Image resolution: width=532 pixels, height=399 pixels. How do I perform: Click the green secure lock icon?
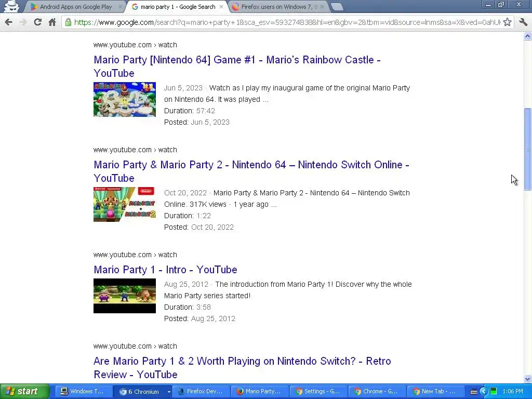pyautogui.click(x=68, y=22)
